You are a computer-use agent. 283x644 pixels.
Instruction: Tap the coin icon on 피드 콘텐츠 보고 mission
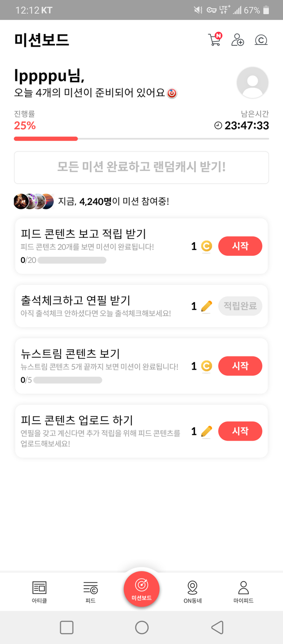pyautogui.click(x=207, y=246)
